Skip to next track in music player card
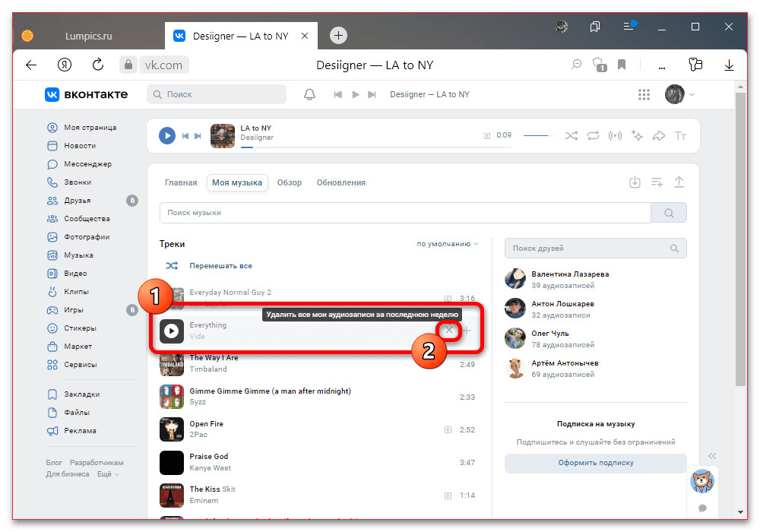The height and width of the screenshot is (532, 760). 198,136
